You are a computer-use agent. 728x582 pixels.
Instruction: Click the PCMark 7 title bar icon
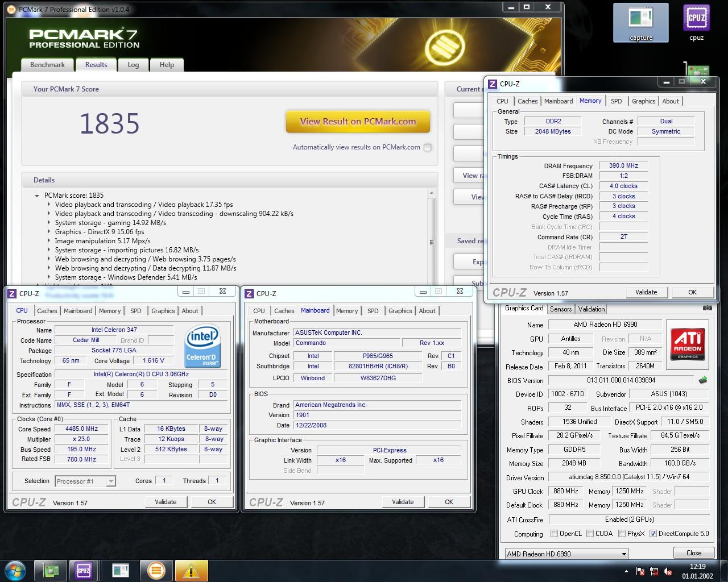point(12,9)
